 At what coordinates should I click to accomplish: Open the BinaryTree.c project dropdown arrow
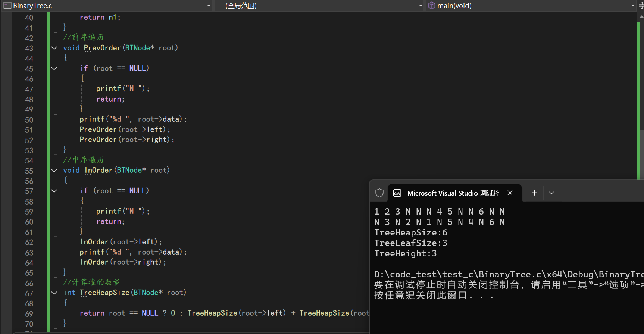coord(209,6)
